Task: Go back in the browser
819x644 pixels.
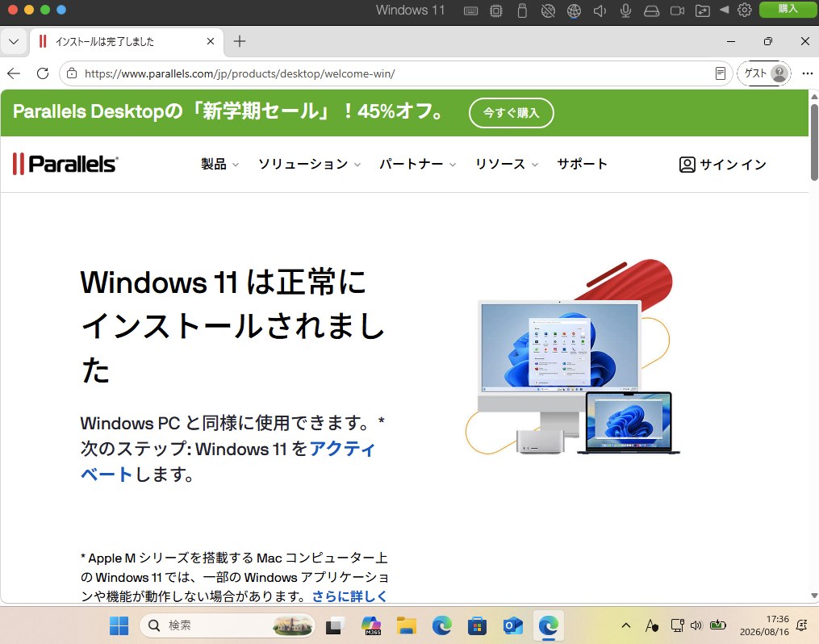Action: coord(14,73)
